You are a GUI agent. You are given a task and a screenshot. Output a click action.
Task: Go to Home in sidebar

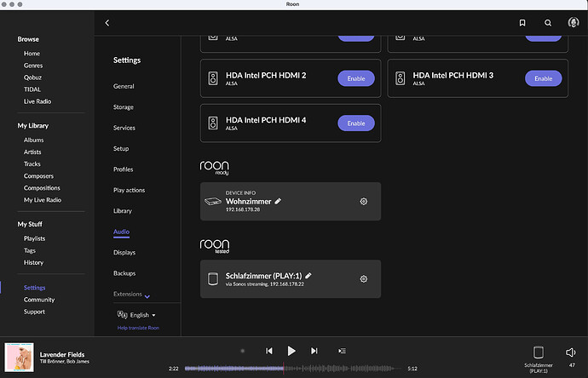32,54
